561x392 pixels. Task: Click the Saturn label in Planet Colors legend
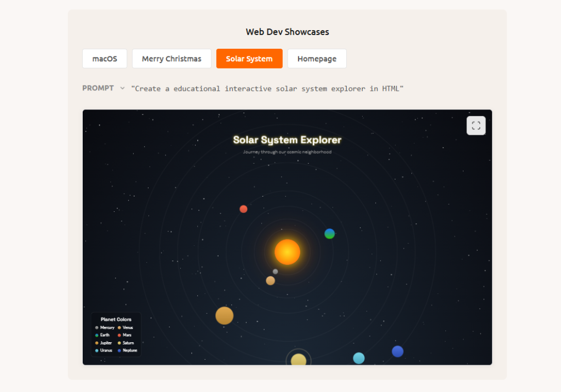point(128,343)
